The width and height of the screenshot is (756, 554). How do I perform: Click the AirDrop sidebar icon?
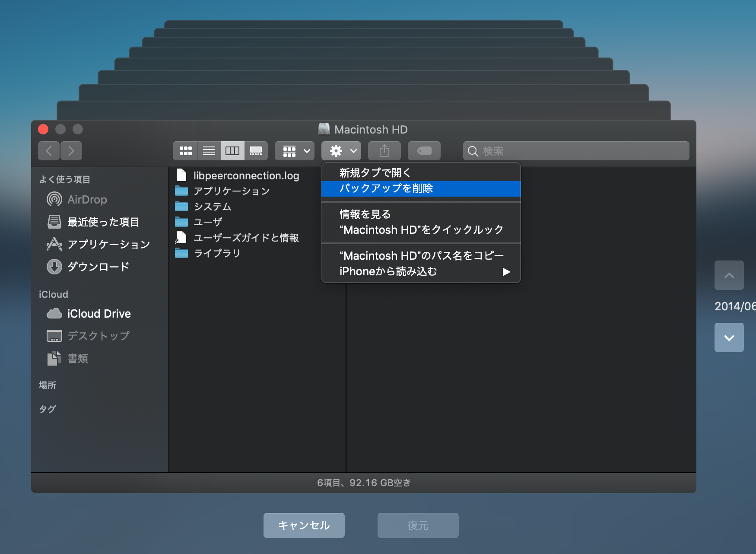pyautogui.click(x=54, y=199)
